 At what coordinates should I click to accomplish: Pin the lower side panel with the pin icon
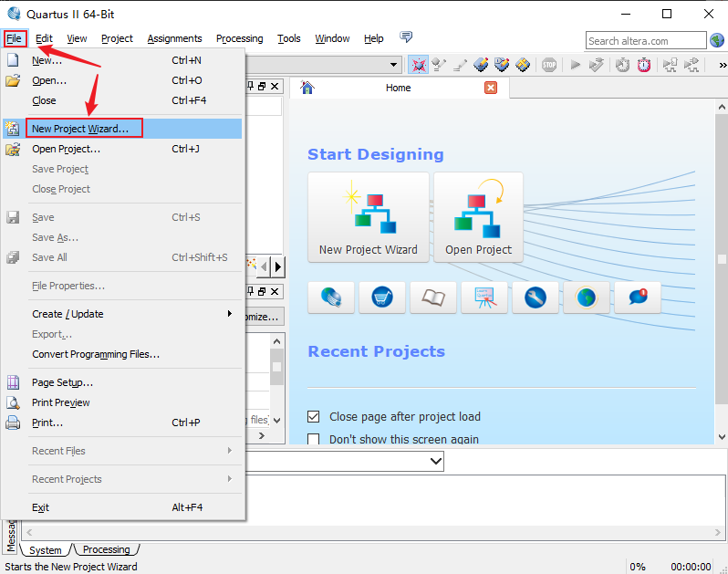point(251,291)
